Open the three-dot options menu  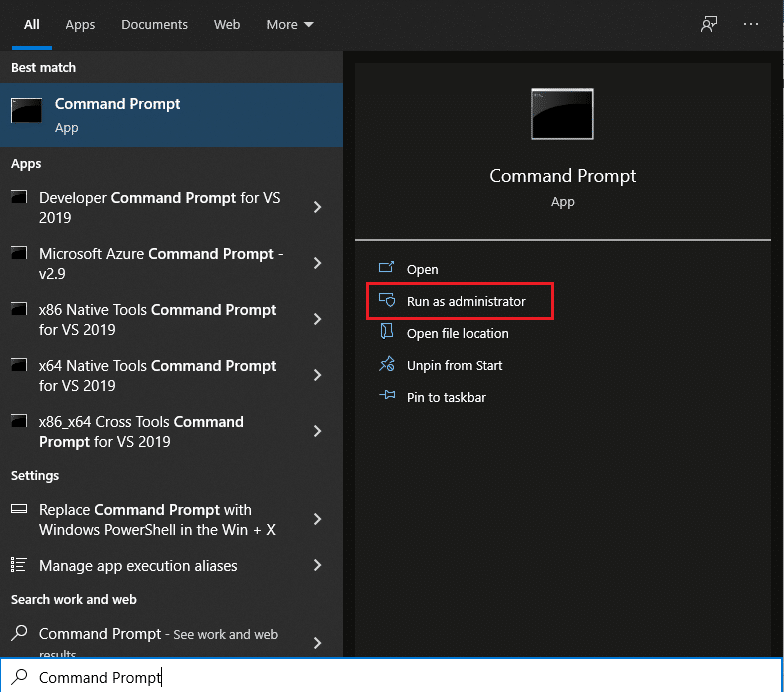pos(751,24)
